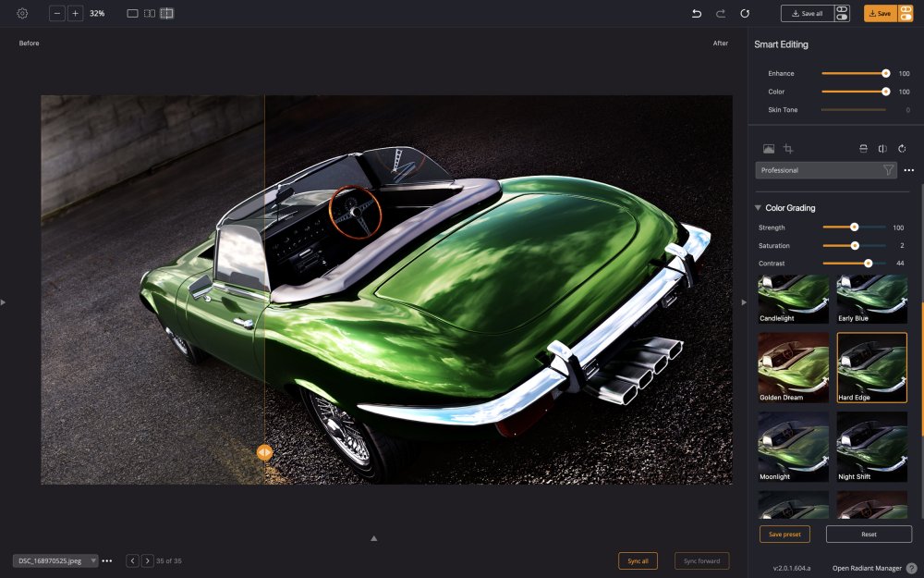
Task: Open the Professional presets dropdown
Action: (826, 170)
